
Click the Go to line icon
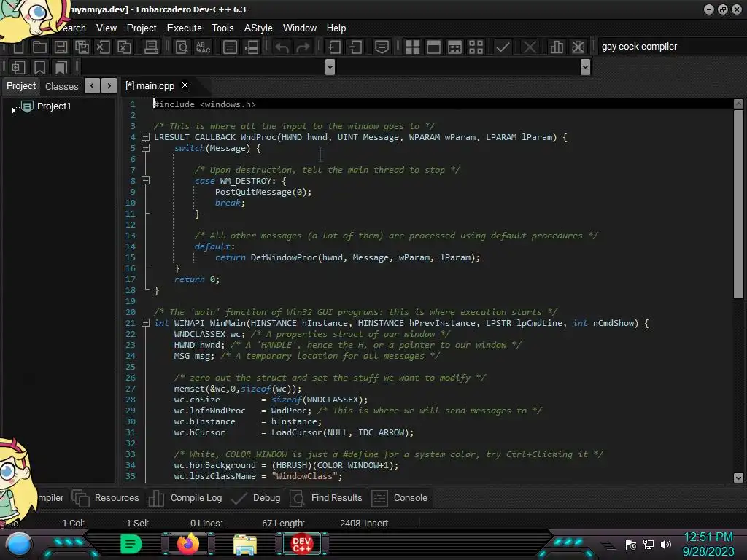pyautogui.click(x=230, y=47)
